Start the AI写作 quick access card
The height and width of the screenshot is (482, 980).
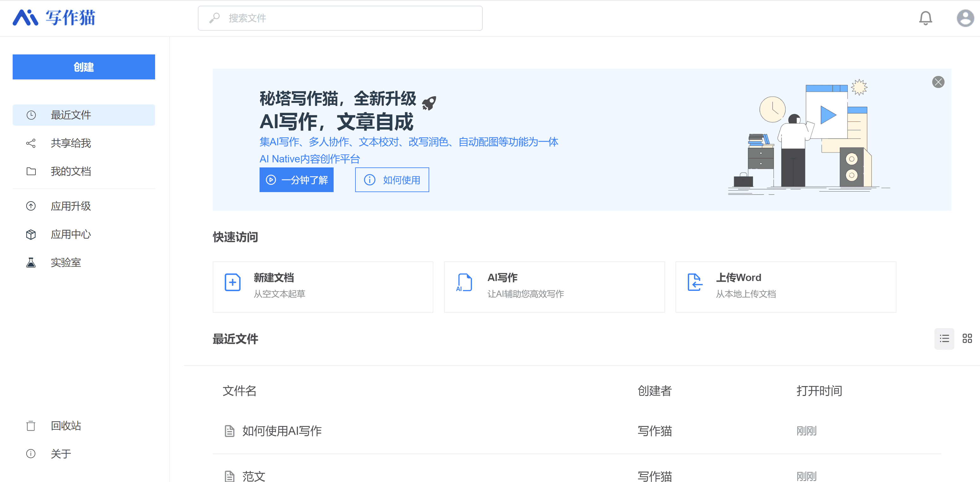click(x=554, y=287)
